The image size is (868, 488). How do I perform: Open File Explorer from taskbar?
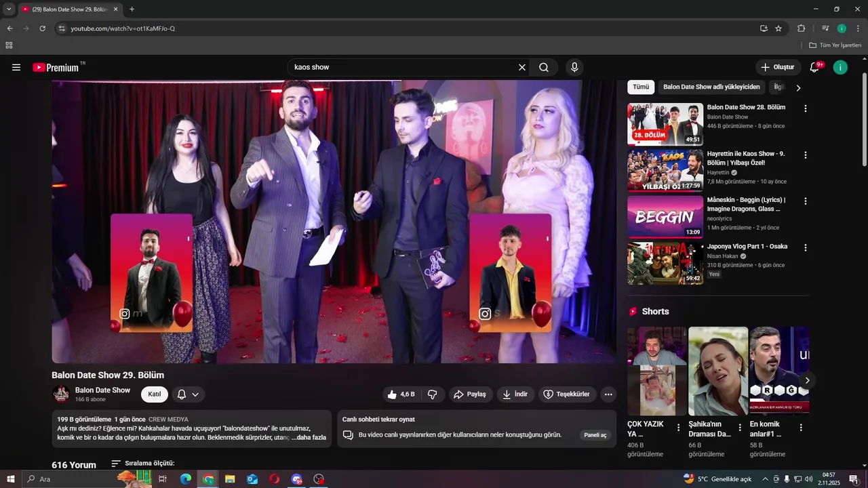(230, 479)
